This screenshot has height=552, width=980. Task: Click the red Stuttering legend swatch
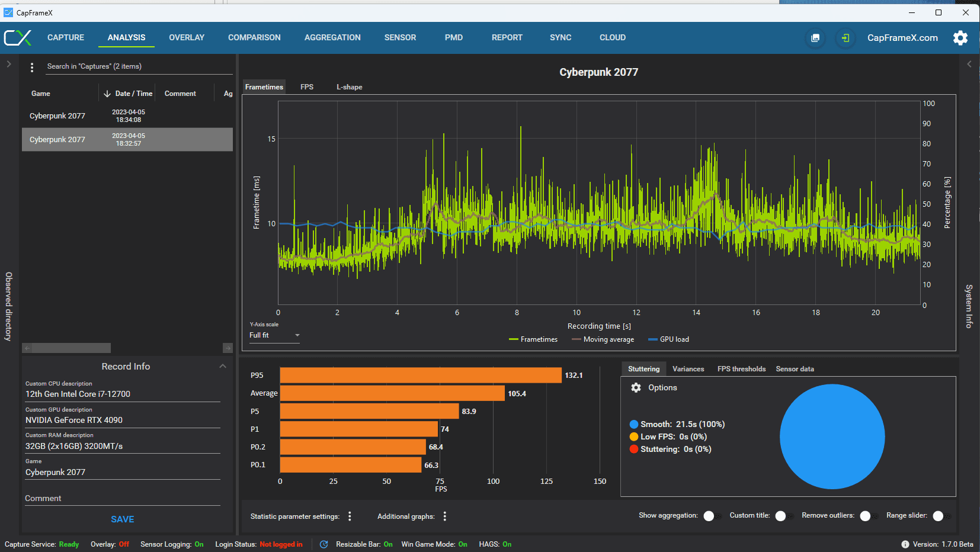[x=634, y=449]
